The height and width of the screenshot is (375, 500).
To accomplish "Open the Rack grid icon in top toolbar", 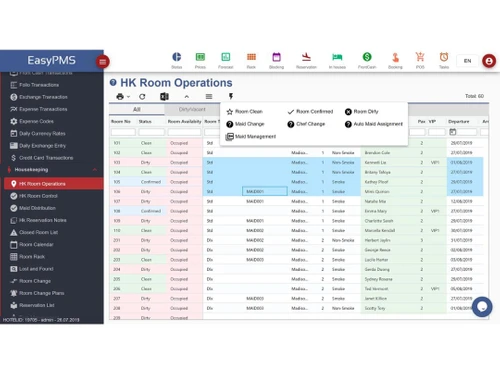I will pos(251,57).
